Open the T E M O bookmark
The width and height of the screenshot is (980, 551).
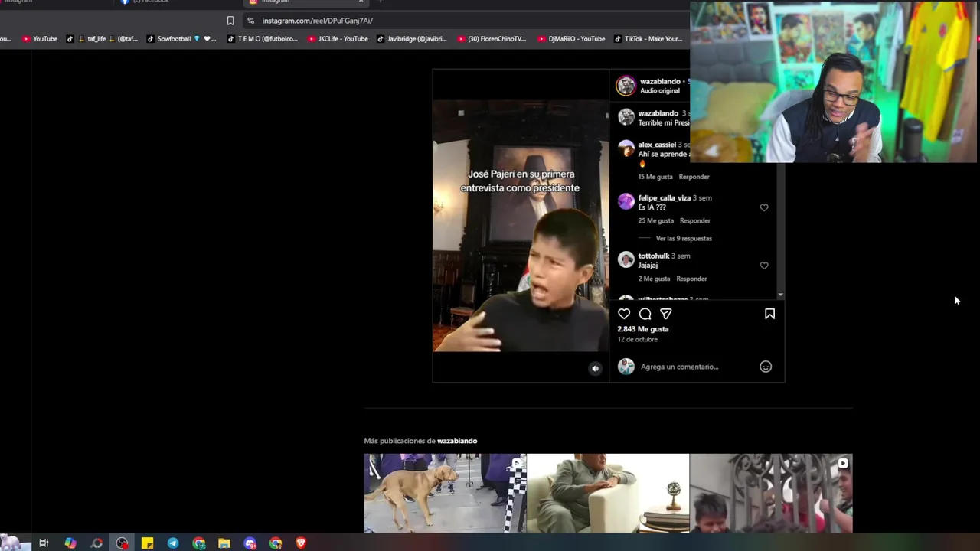(263, 39)
